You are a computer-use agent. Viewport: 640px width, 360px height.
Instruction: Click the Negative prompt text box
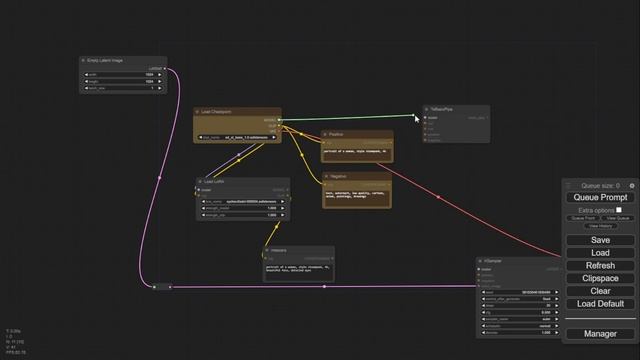[357, 199]
